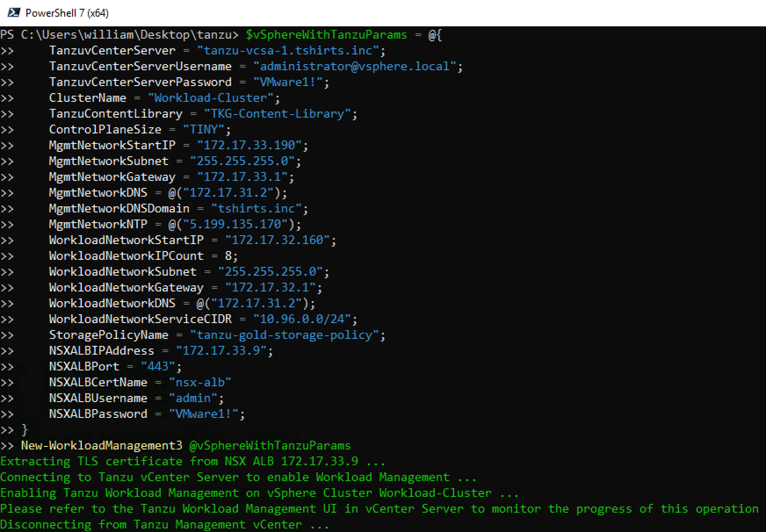
Task: Click the key WorkloadNetworkDNS
Action: (x=112, y=303)
